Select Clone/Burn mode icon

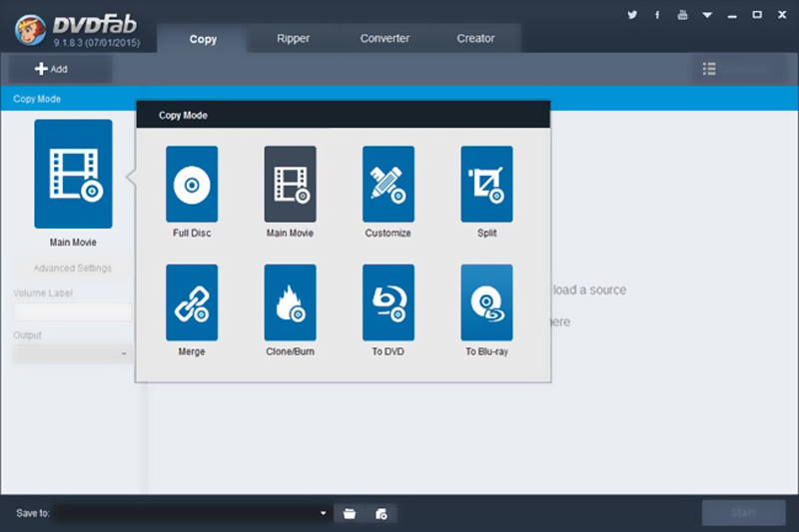click(x=290, y=302)
